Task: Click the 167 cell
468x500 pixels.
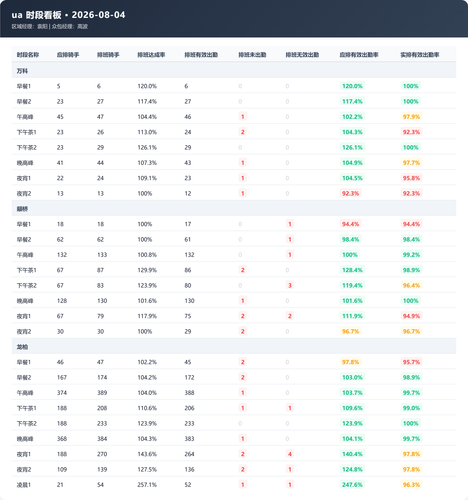Action: point(62,377)
